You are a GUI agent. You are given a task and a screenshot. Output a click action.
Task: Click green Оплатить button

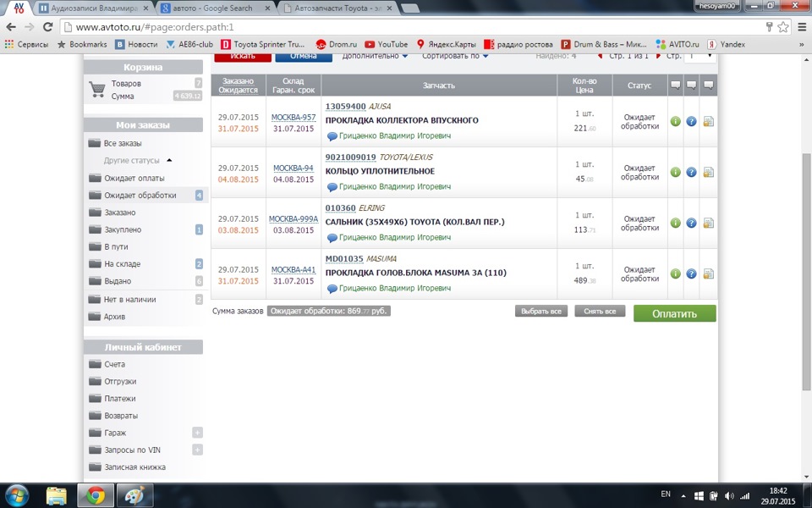[674, 313]
